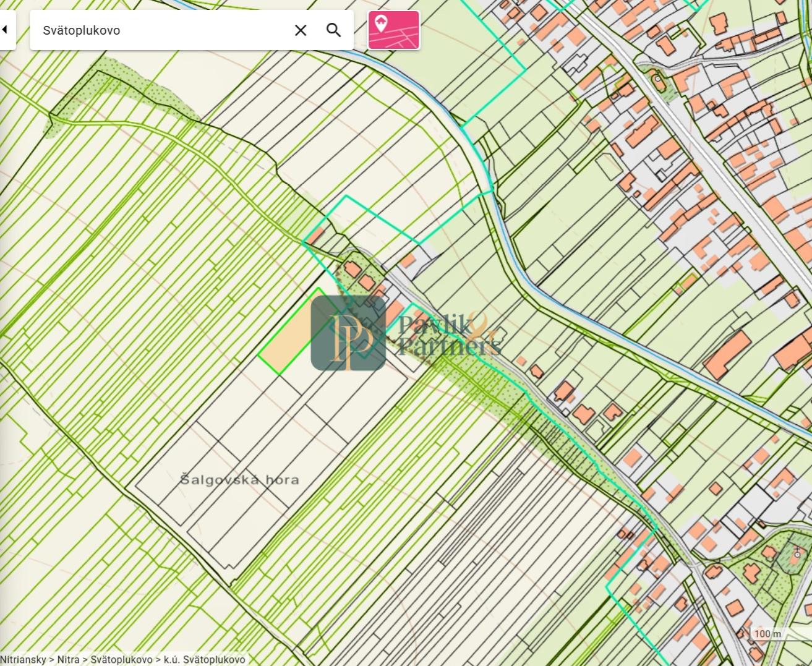Open the k.ú. Svätoplukovo breadcrumb
Image resolution: width=812 pixels, height=666 pixels.
coord(204,660)
